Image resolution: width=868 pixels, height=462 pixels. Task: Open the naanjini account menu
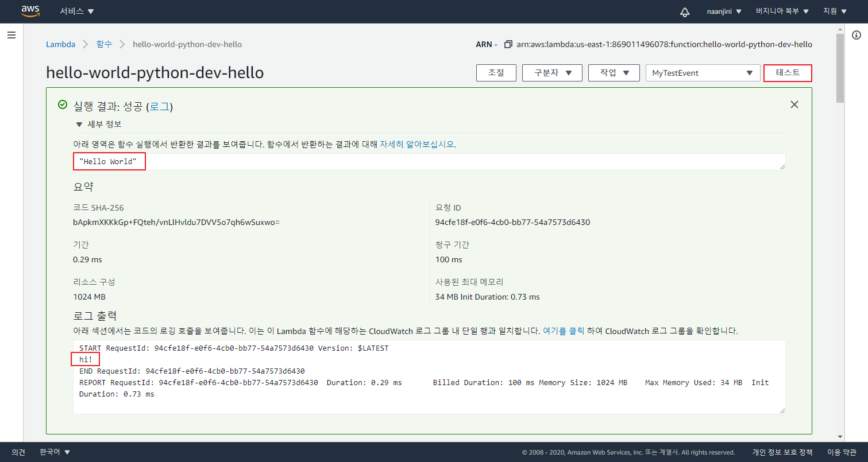(724, 11)
